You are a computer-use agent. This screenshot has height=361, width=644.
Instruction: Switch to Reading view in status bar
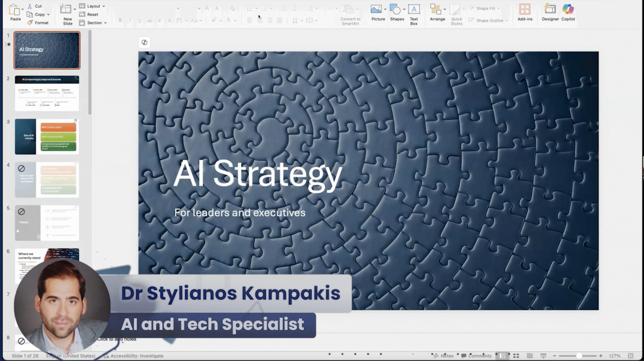(530, 356)
